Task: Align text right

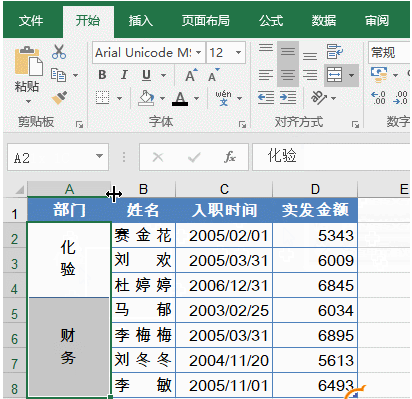Action: click(x=310, y=75)
